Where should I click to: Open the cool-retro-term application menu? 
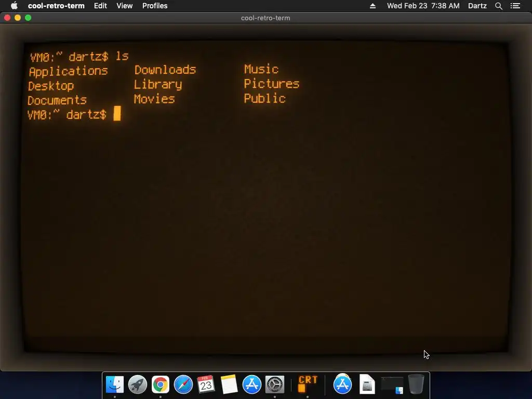coord(56,6)
